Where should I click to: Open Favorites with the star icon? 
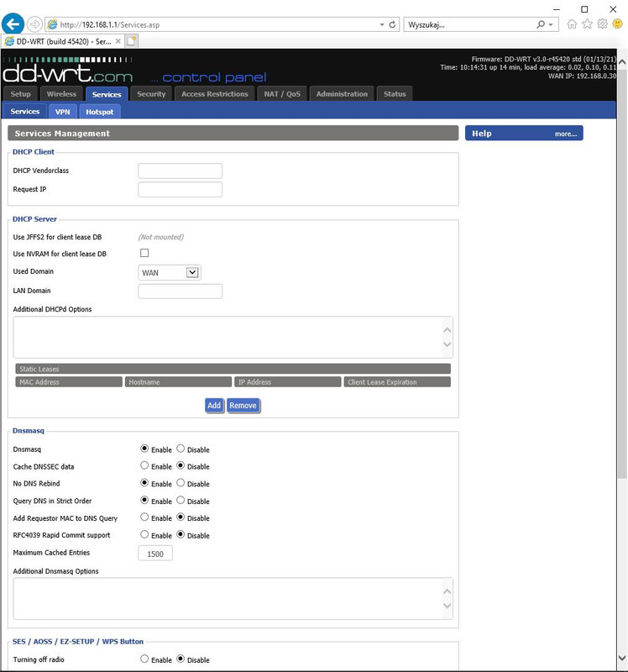coord(587,24)
